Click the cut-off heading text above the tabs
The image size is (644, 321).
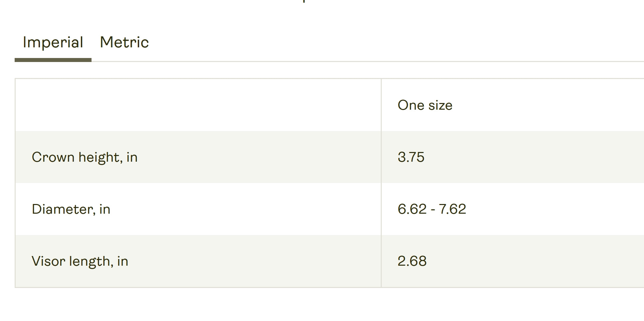[x=304, y=1]
